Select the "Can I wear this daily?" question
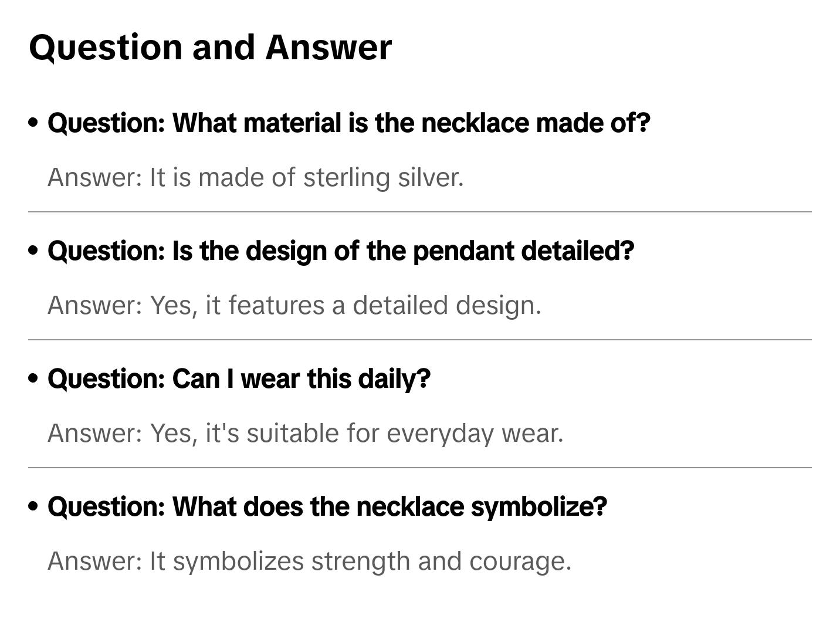840x629 pixels. [x=239, y=379]
